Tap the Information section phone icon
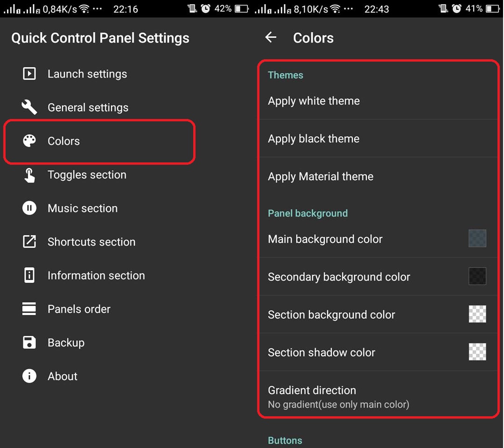Viewport: 504px width, 448px height. 29,275
